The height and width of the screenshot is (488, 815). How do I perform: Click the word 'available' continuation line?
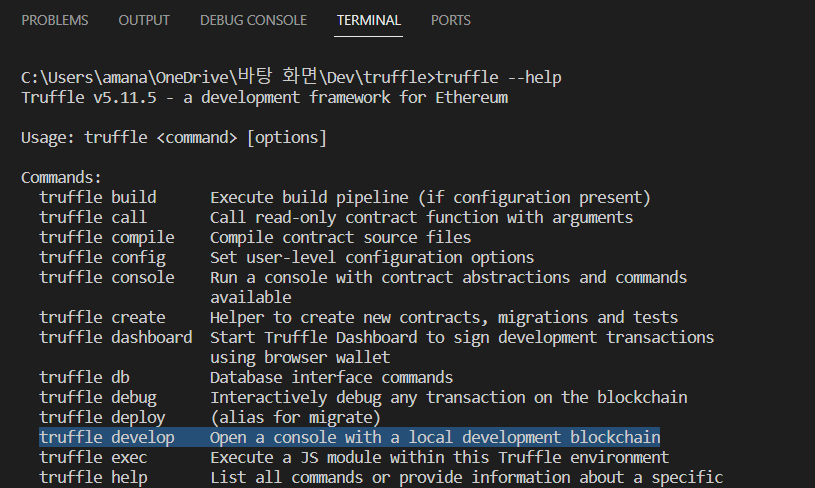click(251, 298)
